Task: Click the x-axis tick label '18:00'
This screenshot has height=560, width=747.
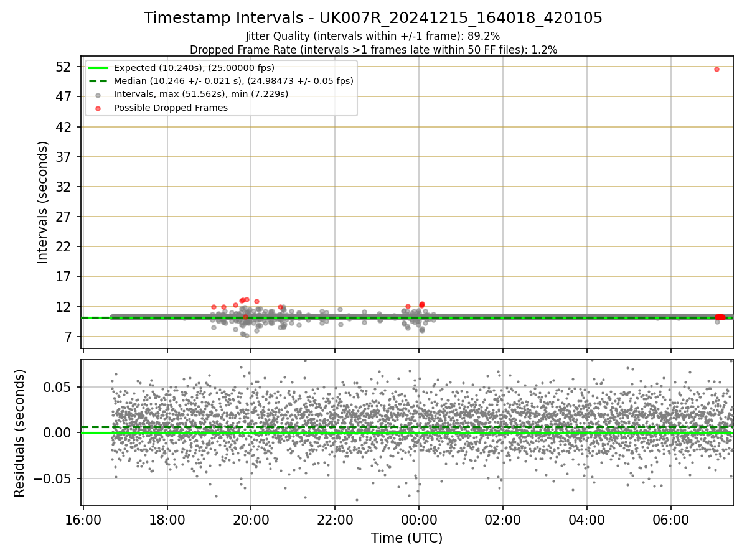Action: point(167,520)
